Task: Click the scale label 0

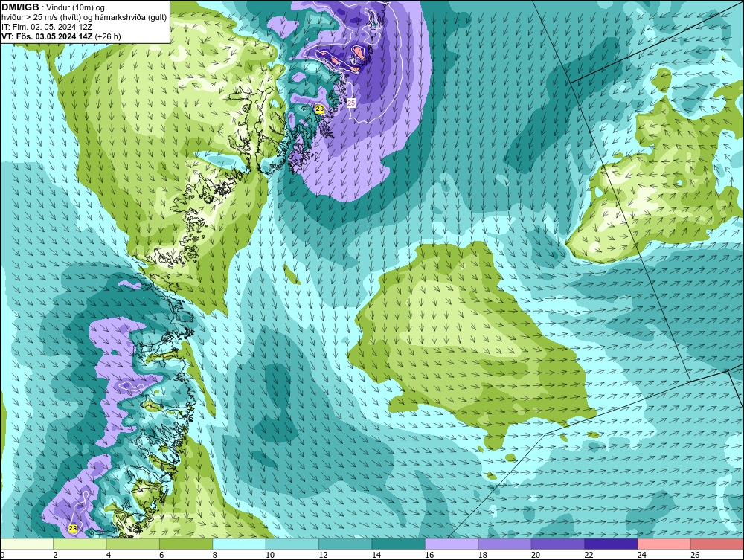Action: click(2, 555)
